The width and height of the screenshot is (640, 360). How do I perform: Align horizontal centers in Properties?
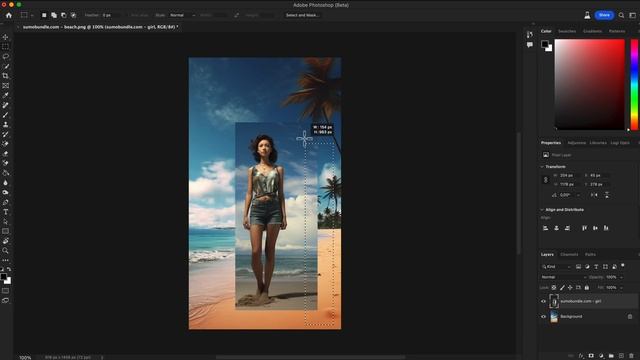(556, 228)
